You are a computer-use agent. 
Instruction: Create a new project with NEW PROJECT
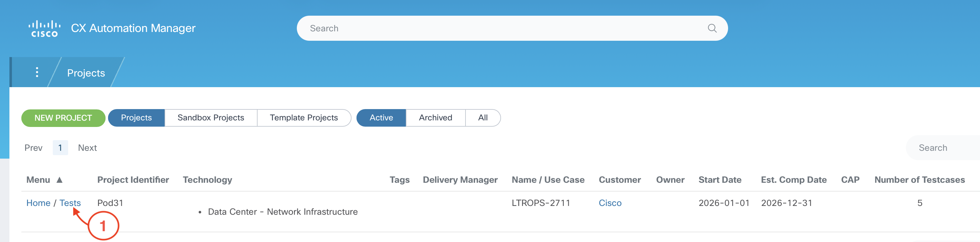click(63, 118)
